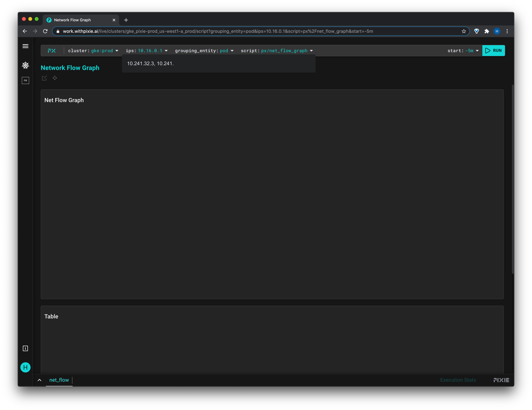The image size is (532, 410).
Task: Reload the browser page
Action: pyautogui.click(x=45, y=31)
